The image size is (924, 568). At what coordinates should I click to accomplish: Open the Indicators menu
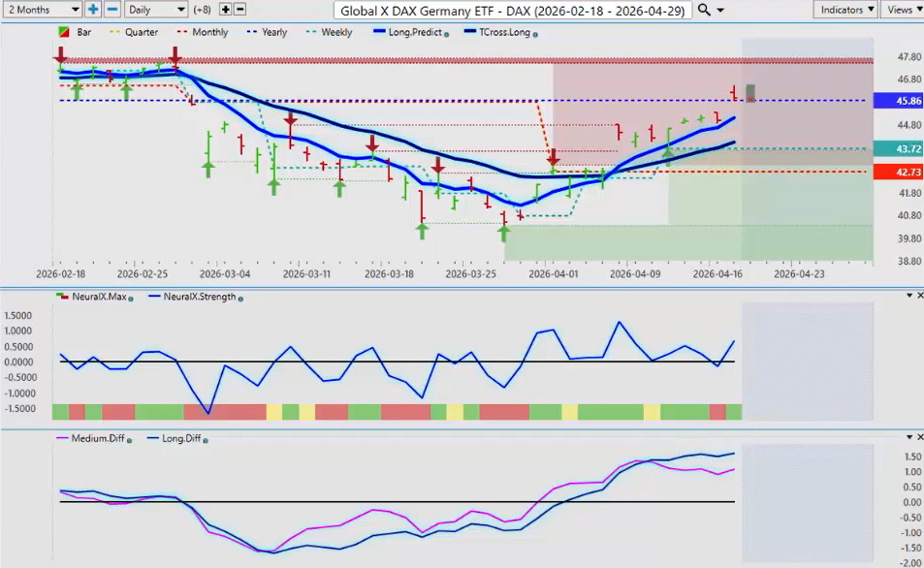(845, 9)
